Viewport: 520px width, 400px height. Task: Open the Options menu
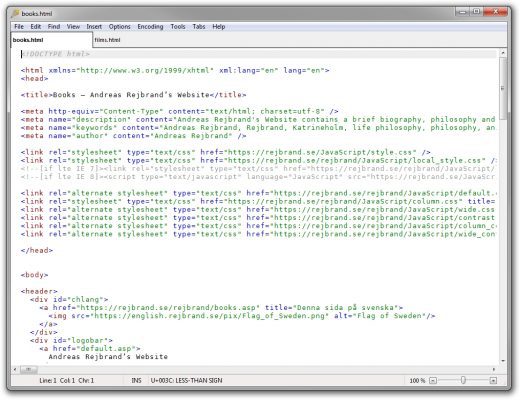point(119,27)
